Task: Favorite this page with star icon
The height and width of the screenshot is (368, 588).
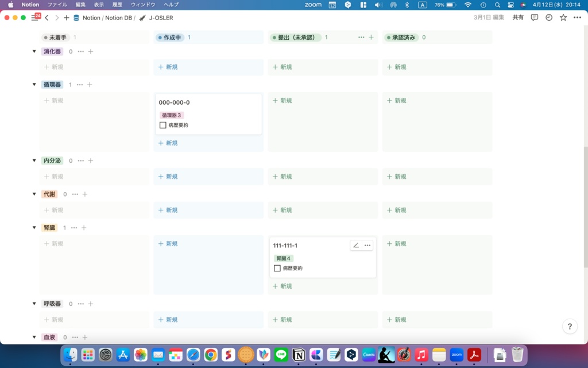Action: point(563,18)
